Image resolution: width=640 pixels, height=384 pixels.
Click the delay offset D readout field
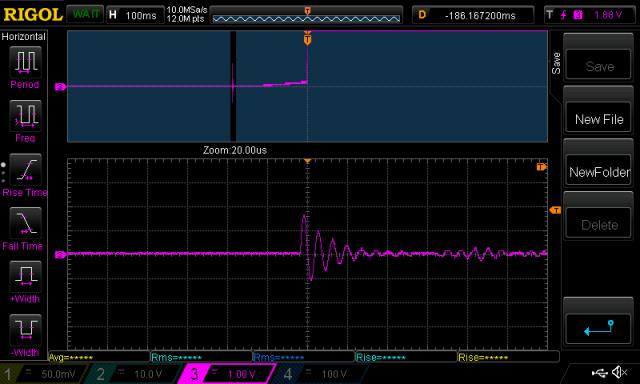pos(473,15)
